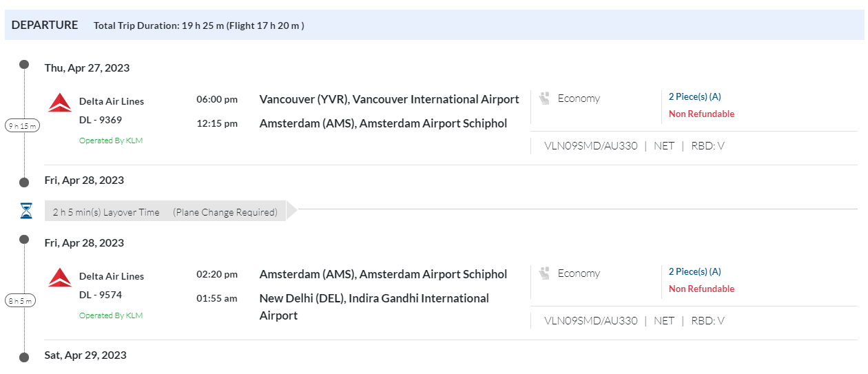
Task: Click the hourglass layover icon
Action: tap(26, 211)
